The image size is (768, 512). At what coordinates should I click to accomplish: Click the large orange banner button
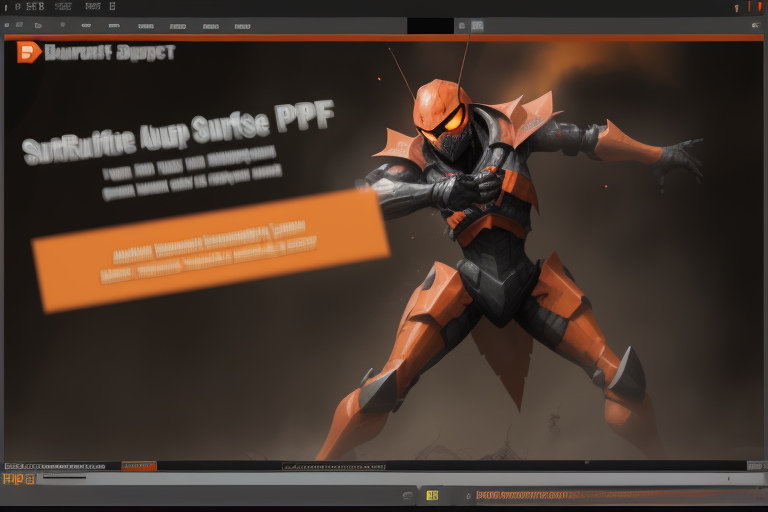[210, 249]
